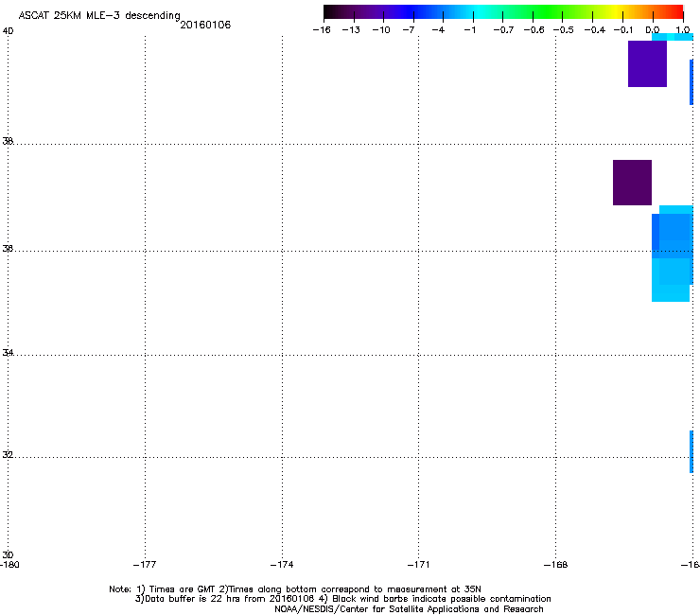Click the longitude label -171
The height and width of the screenshot is (615, 700).
[418, 565]
